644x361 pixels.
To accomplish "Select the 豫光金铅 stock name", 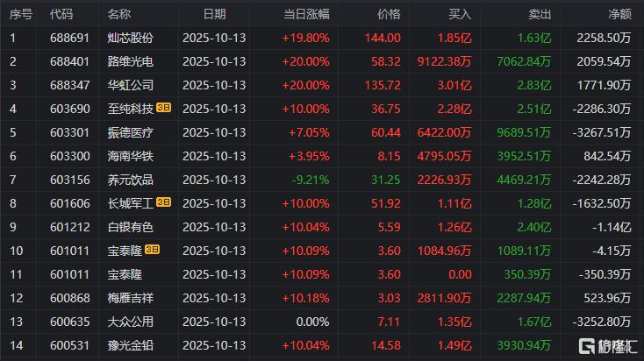I will pyautogui.click(x=130, y=345).
